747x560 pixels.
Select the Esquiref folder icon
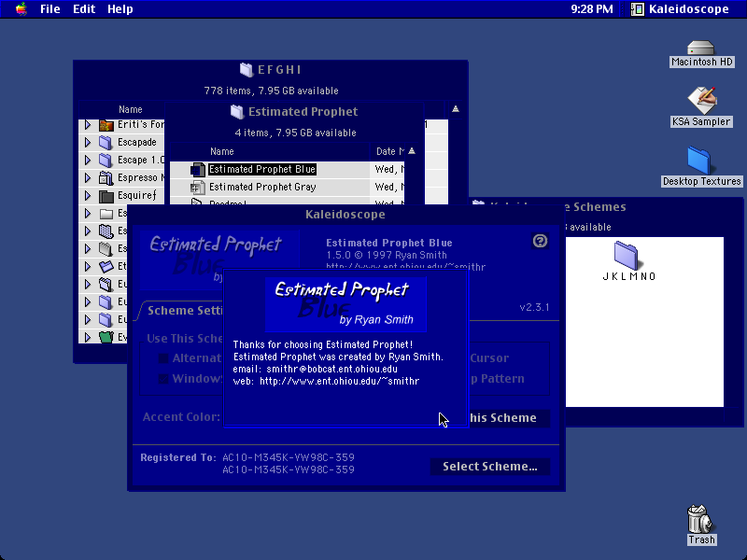click(106, 196)
